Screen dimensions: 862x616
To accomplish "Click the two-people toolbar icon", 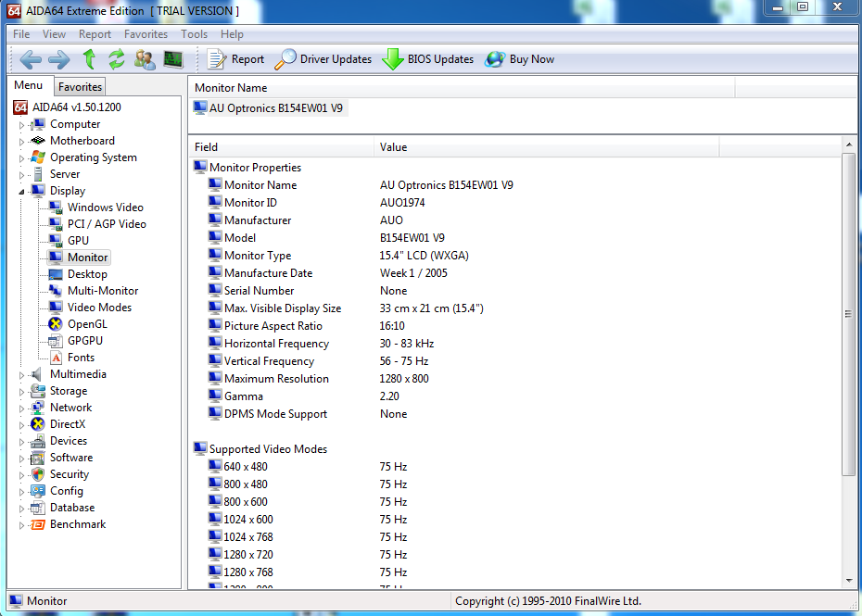I will [x=145, y=59].
